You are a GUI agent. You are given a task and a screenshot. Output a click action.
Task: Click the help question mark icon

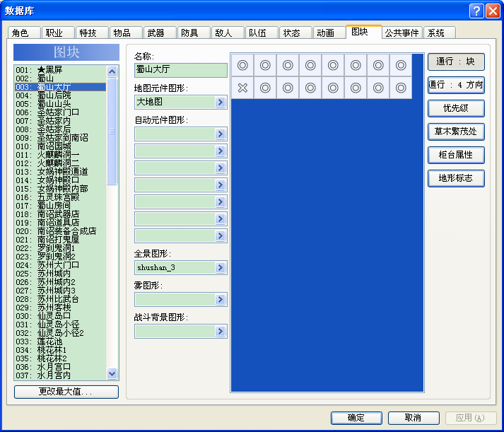[x=476, y=11]
